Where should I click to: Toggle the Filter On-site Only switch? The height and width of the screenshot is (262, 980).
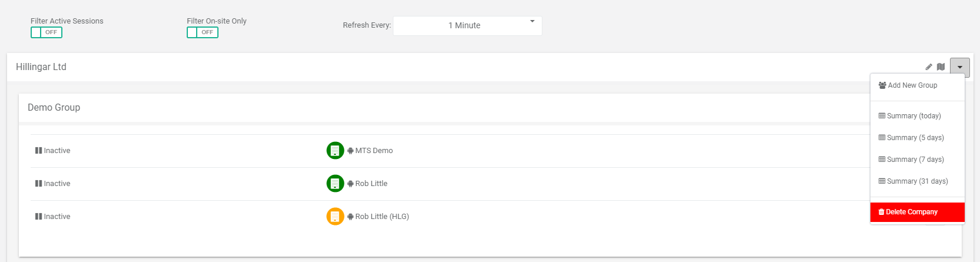(x=203, y=32)
